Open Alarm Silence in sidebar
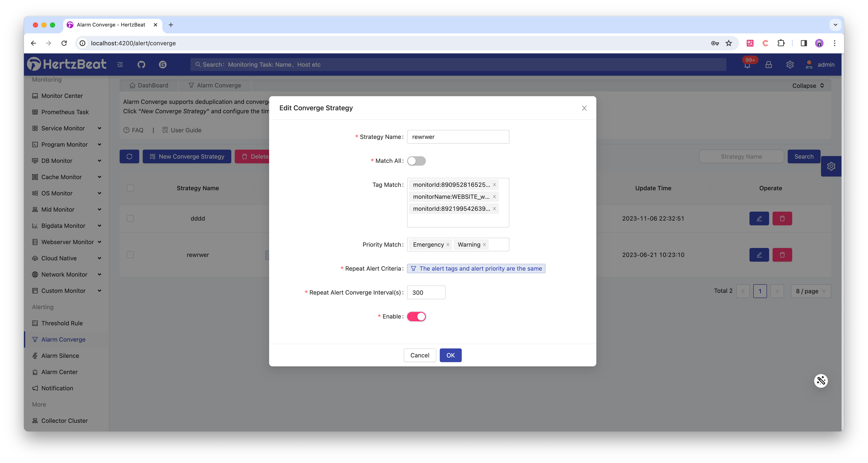The height and width of the screenshot is (463, 868). point(60,356)
